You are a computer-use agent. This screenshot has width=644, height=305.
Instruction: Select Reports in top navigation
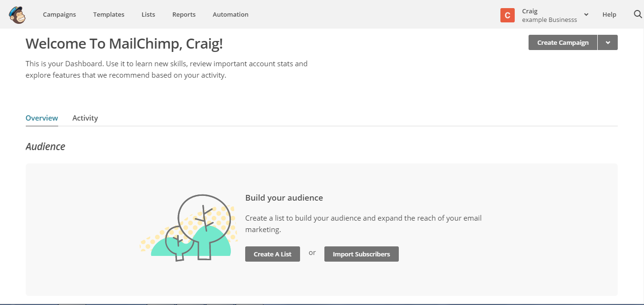tap(184, 15)
